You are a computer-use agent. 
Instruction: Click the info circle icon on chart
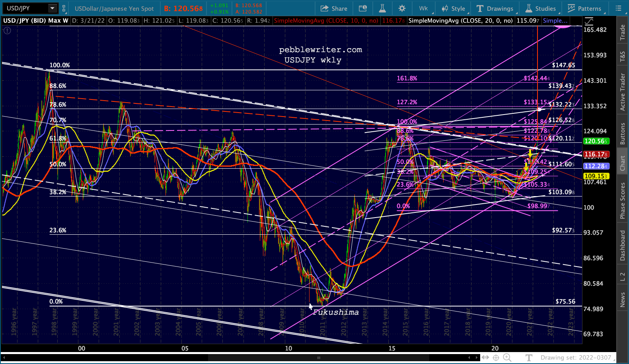click(7, 30)
